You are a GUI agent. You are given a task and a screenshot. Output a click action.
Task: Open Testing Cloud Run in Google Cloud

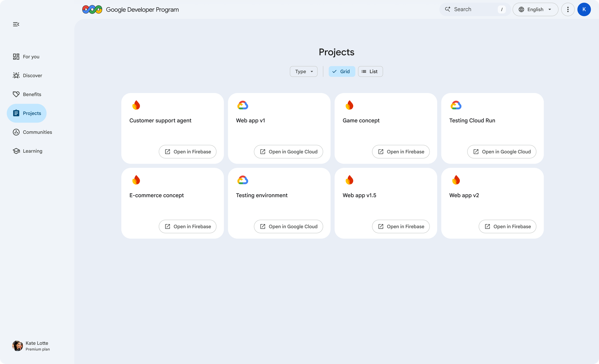pyautogui.click(x=502, y=152)
